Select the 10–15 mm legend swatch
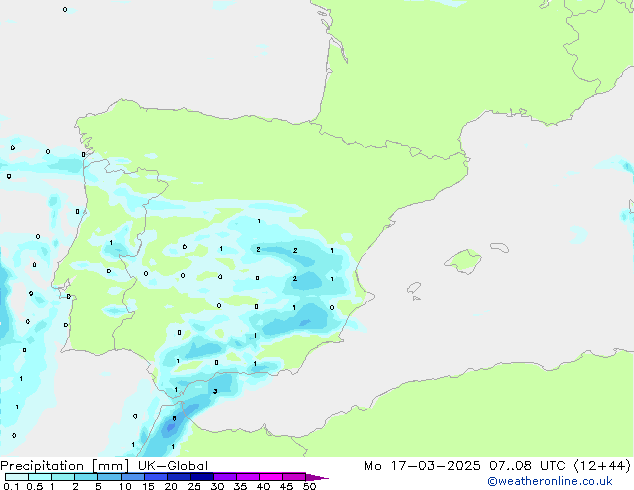 click(132, 477)
